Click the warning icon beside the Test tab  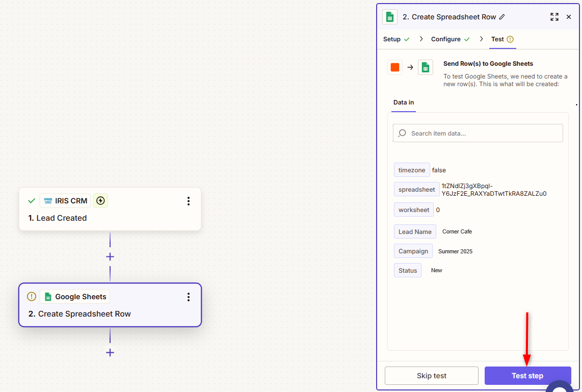510,39
